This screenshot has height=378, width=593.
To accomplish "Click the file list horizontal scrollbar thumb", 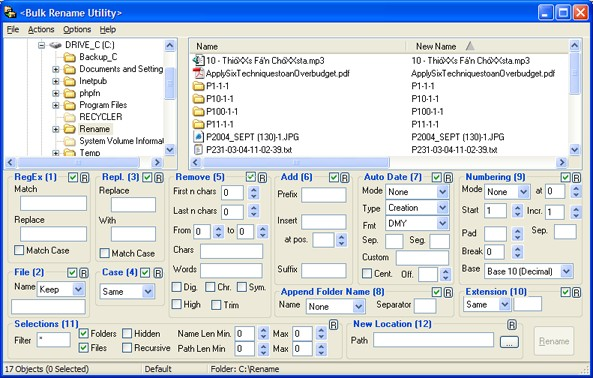I will [296, 163].
